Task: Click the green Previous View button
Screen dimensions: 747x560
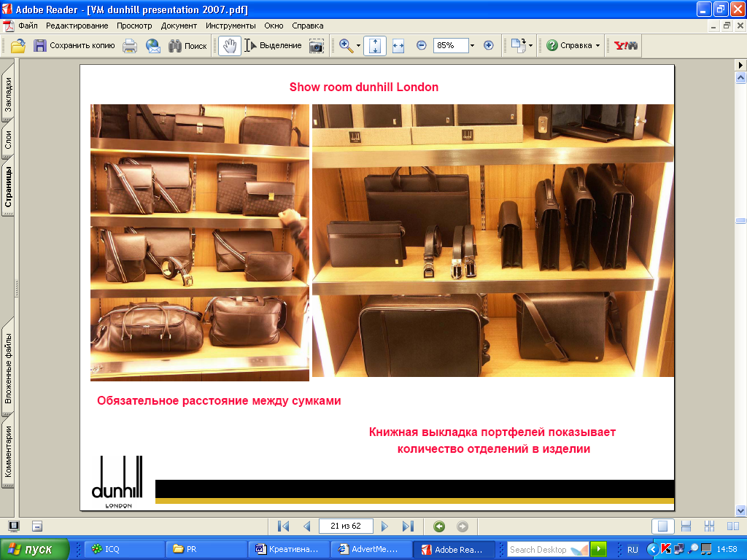Action: 439,526
